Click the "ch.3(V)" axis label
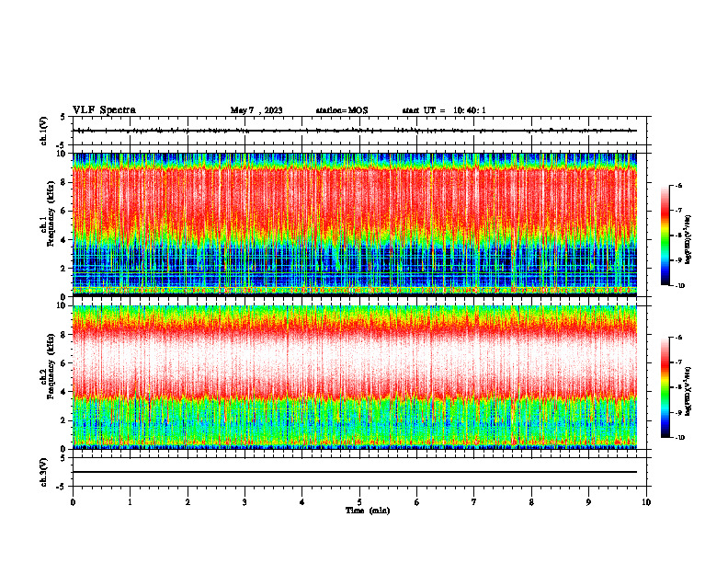The height and width of the screenshot is (563, 728). click(44, 473)
